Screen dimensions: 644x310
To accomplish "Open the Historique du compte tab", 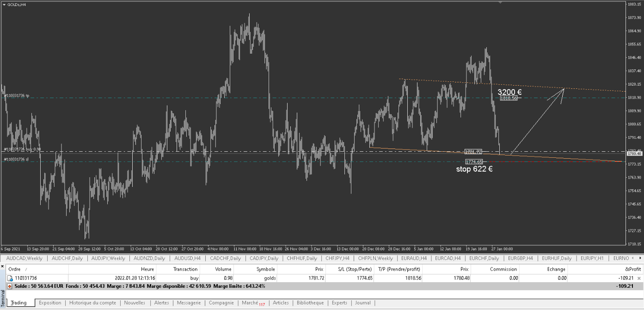I will click(92, 303).
